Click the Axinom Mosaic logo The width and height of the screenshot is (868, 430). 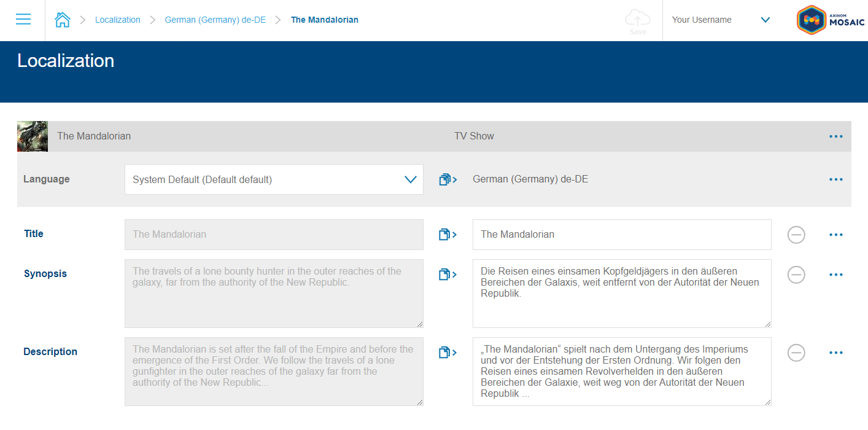click(831, 20)
